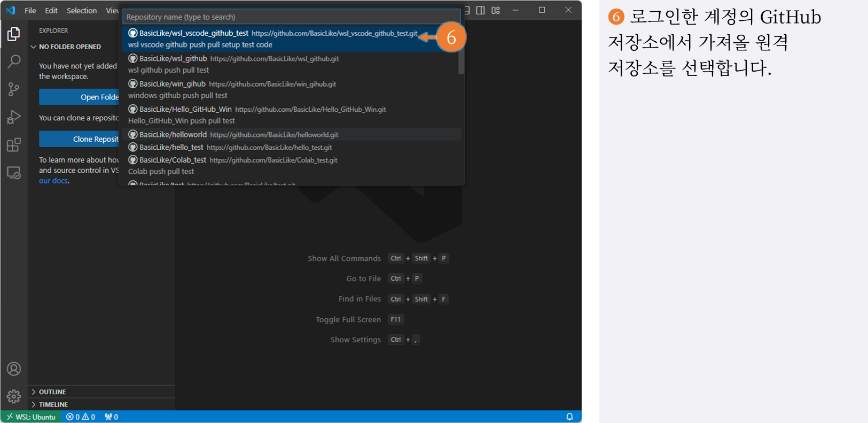Expand the TIMELINE section
Image resolution: width=868 pixels, height=423 pixels.
(x=101, y=405)
